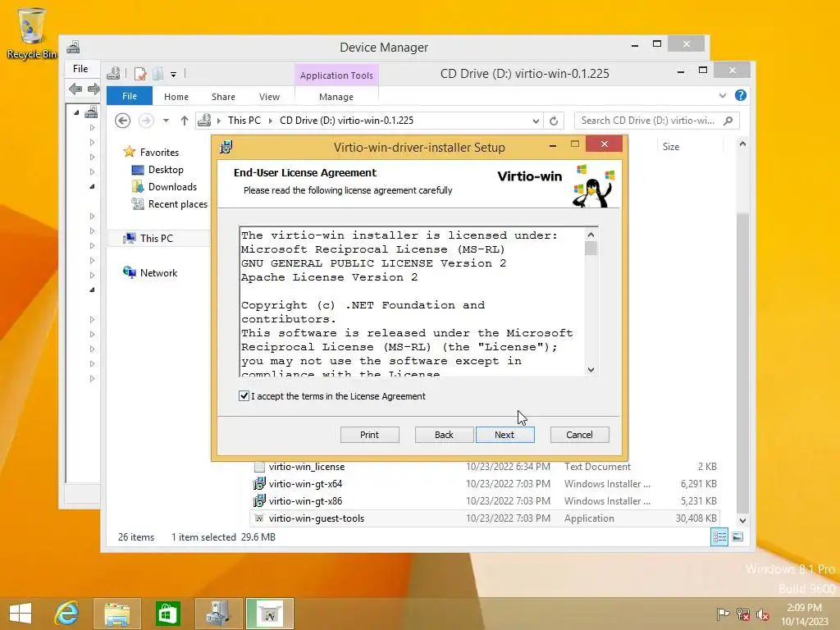840x630 pixels.
Task: Open File menu in Device Manager
Action: point(80,69)
